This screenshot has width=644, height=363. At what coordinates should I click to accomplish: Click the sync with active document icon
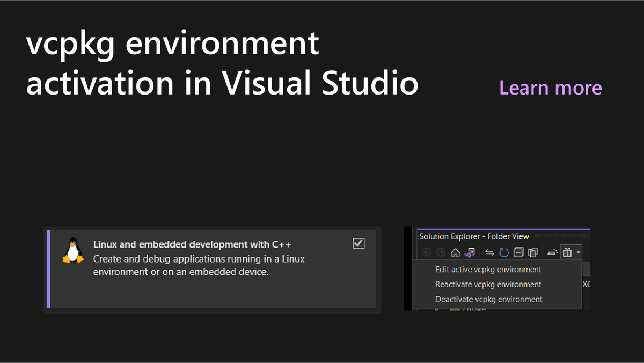coord(489,252)
